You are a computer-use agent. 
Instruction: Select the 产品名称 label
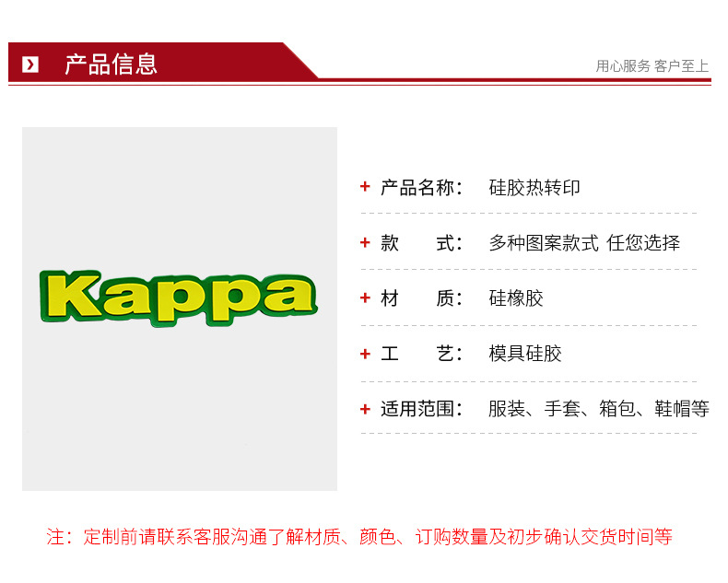pyautogui.click(x=421, y=188)
